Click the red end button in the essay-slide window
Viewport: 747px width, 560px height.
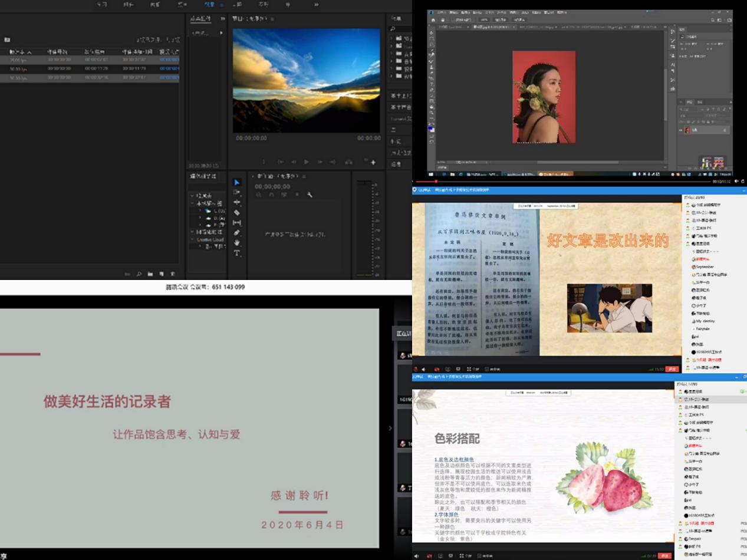[x=672, y=370]
